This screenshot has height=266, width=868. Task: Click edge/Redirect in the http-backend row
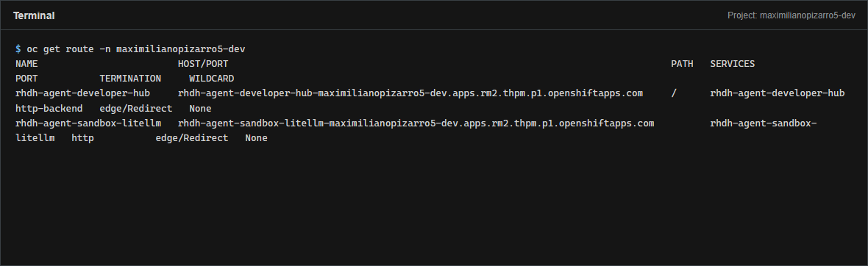tap(135, 109)
